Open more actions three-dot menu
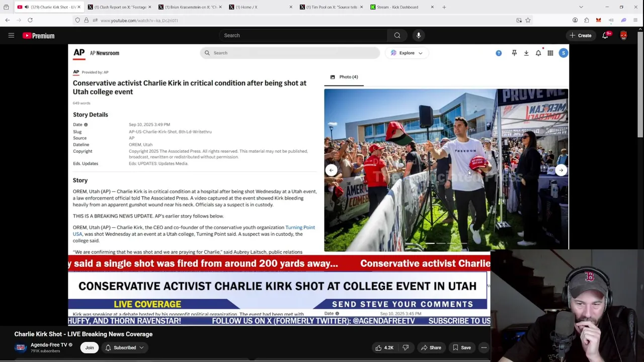This screenshot has width=644, height=362. coord(484,347)
